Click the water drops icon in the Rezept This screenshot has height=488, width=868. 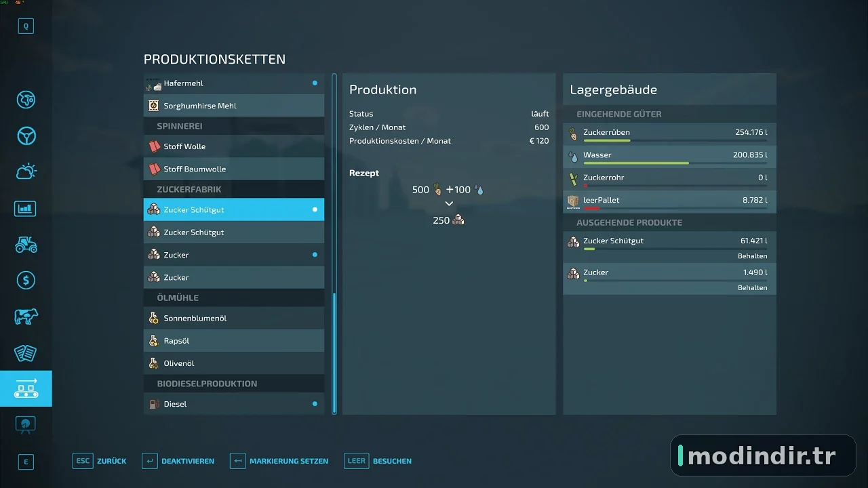(479, 190)
